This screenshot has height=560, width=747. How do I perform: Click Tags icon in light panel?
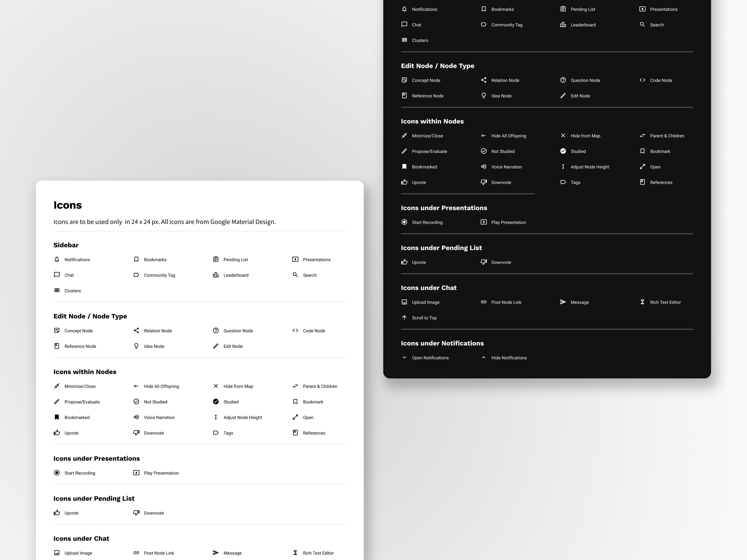tap(216, 432)
